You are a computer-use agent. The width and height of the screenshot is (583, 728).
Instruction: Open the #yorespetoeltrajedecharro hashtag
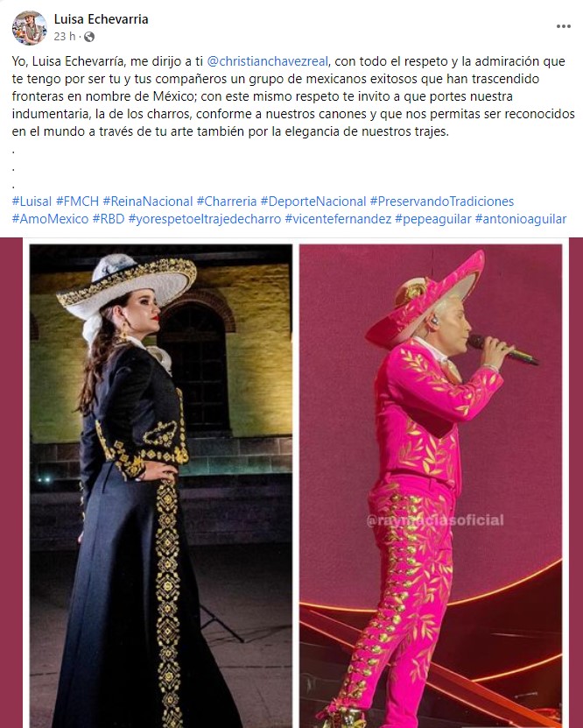pos(205,219)
